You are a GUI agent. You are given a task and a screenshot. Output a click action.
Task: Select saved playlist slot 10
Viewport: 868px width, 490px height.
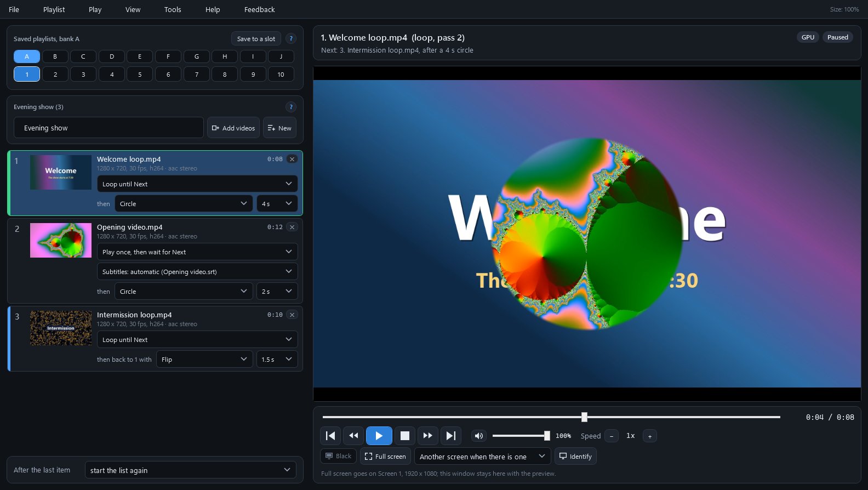[x=281, y=74]
